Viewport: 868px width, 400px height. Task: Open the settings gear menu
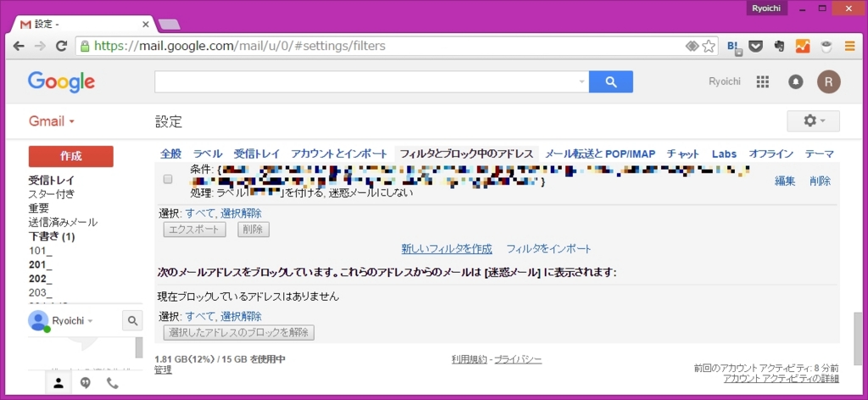click(813, 121)
